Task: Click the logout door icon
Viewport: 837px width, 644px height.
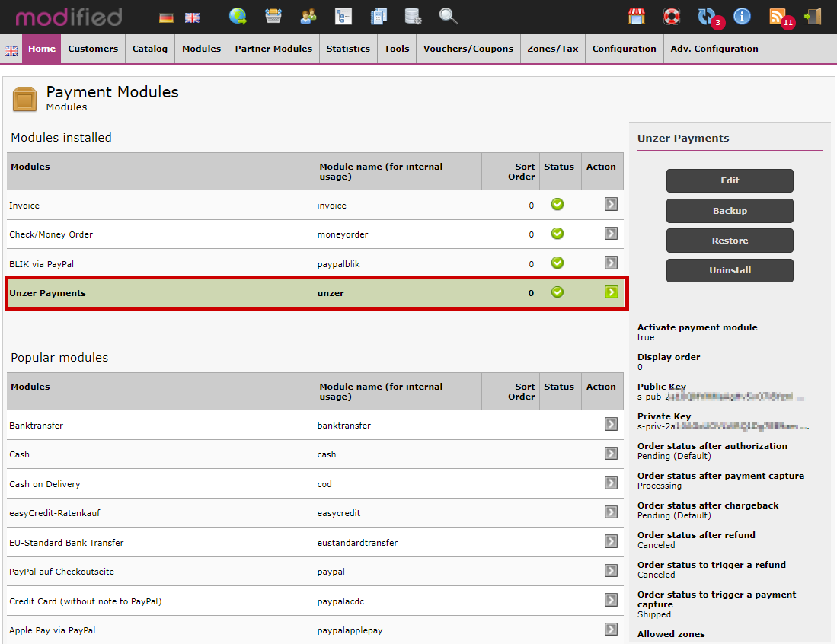Action: tap(813, 17)
